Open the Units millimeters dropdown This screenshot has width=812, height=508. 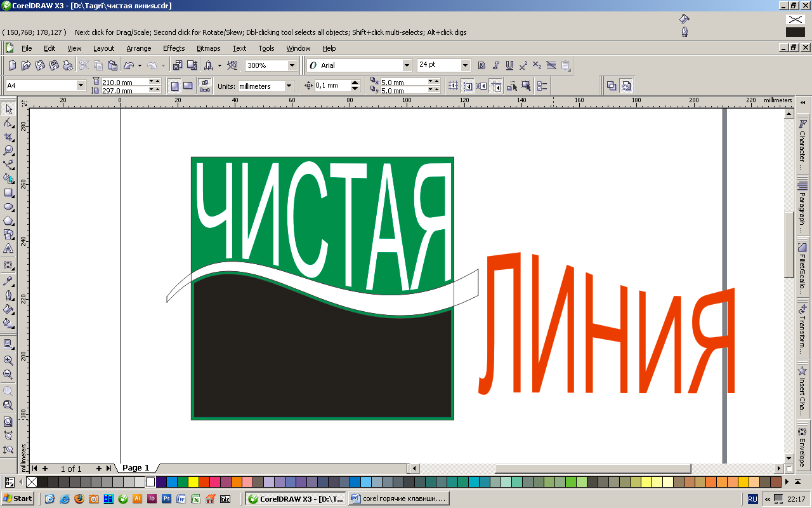click(x=289, y=86)
